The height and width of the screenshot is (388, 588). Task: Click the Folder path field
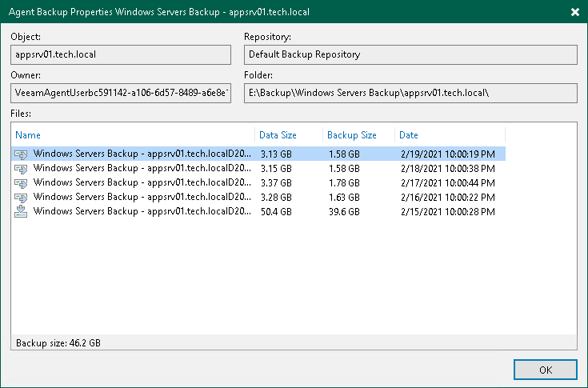[x=410, y=94]
